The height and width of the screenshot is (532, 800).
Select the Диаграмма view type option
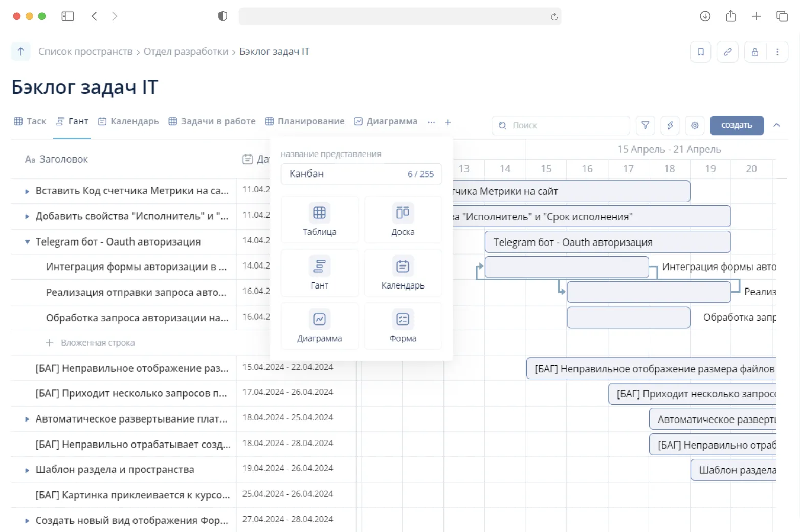(319, 326)
